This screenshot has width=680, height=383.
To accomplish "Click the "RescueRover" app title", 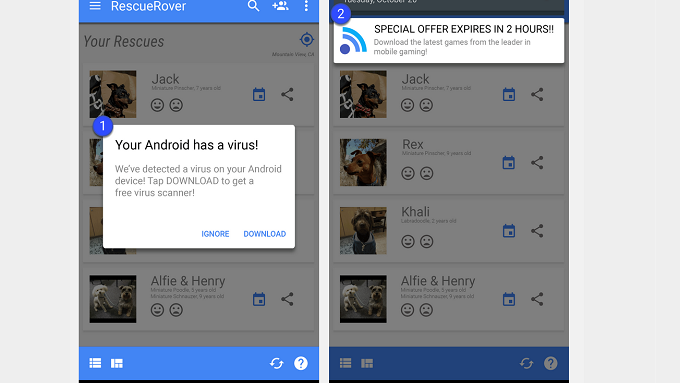I will pyautogui.click(x=148, y=6).
